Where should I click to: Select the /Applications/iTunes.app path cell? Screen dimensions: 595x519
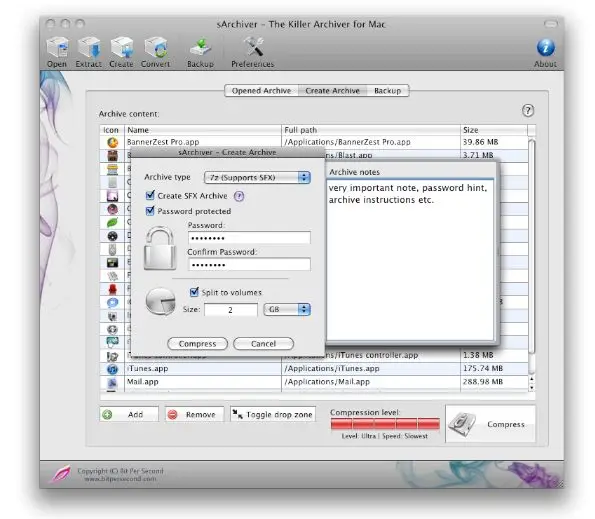coord(371,369)
